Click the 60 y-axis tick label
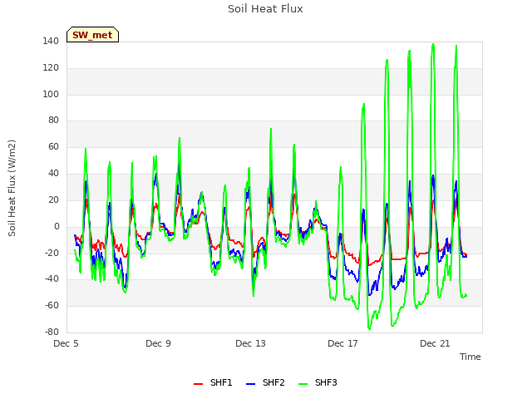Image resolution: width=532 pixels, height=399 pixels. [53, 147]
